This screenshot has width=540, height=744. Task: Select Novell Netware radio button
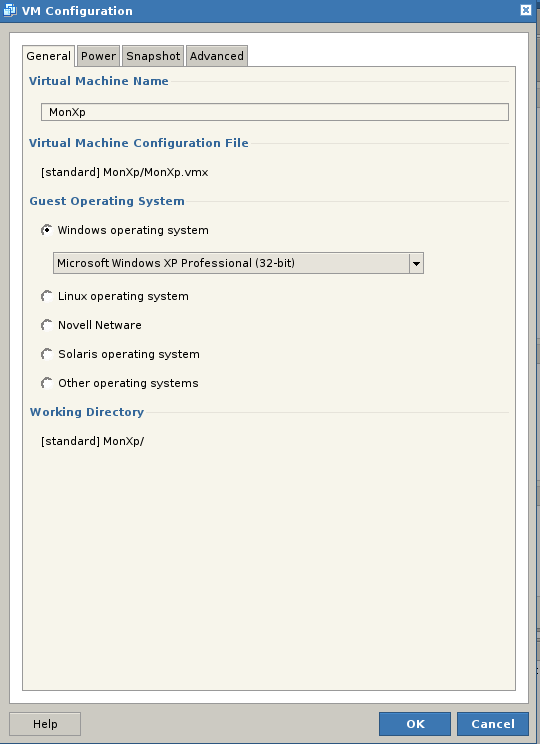pos(47,325)
